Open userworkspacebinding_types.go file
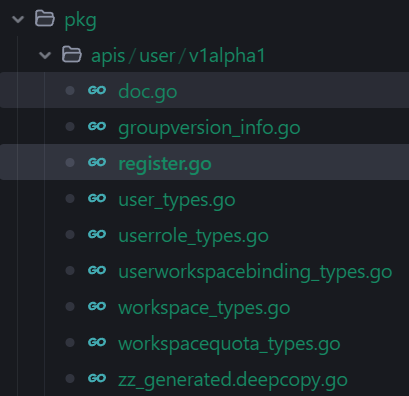This screenshot has width=409, height=396. point(255,272)
